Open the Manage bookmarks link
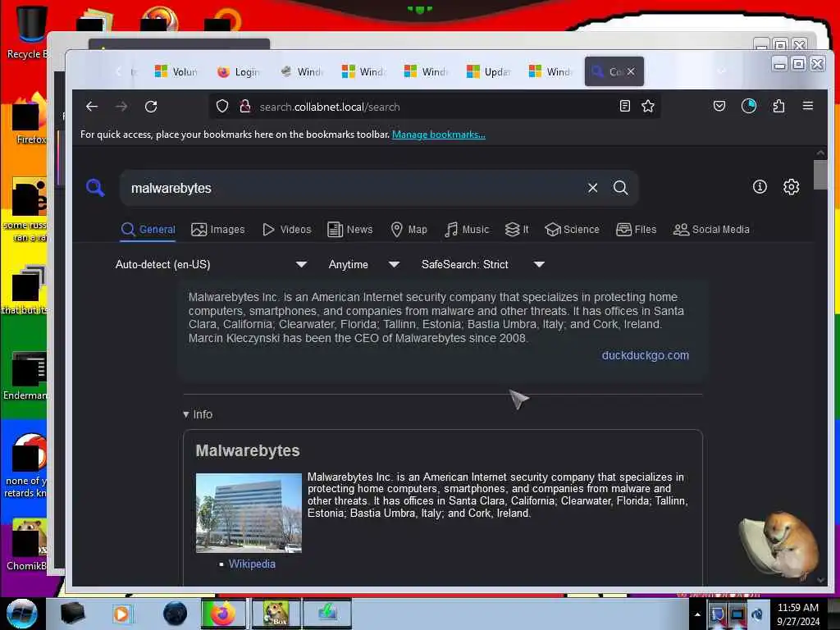 tap(439, 135)
